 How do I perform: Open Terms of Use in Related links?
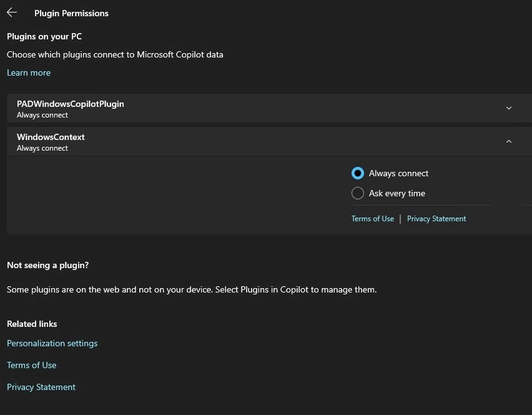pyautogui.click(x=32, y=365)
